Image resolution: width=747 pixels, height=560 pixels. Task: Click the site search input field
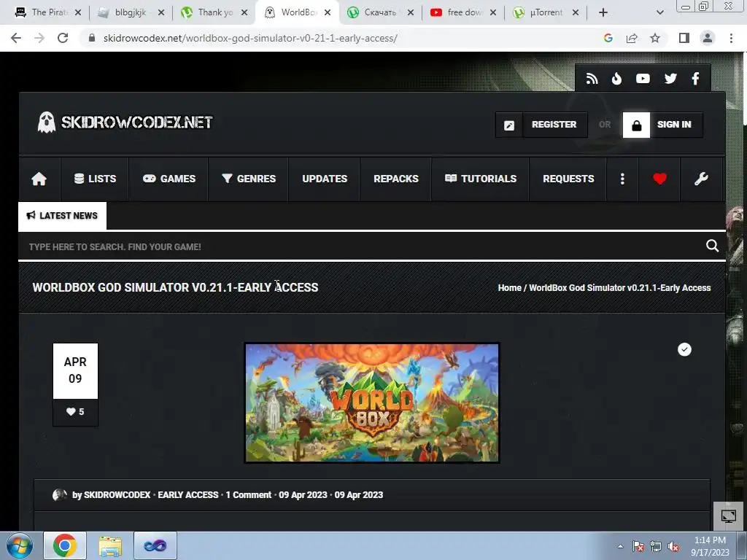click(x=362, y=246)
